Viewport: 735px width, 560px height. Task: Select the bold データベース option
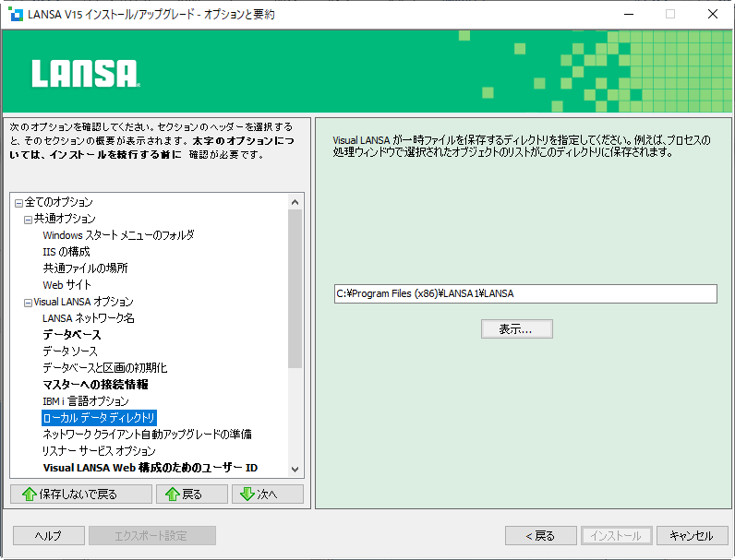coord(72,335)
